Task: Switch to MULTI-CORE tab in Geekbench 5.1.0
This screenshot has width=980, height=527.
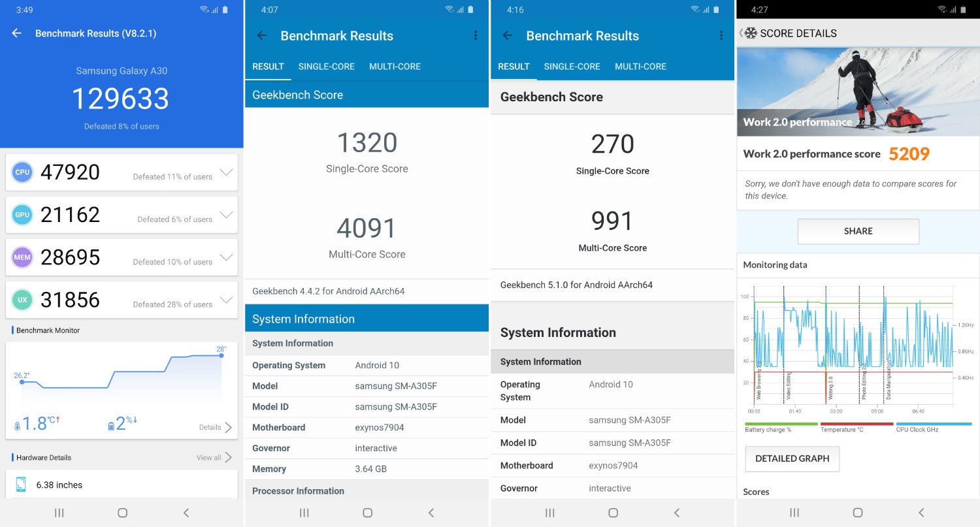Action: 640,67
